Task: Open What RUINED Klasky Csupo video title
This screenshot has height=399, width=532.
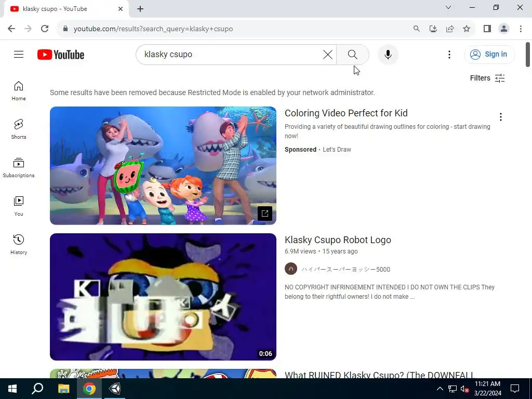Action: [379, 375]
